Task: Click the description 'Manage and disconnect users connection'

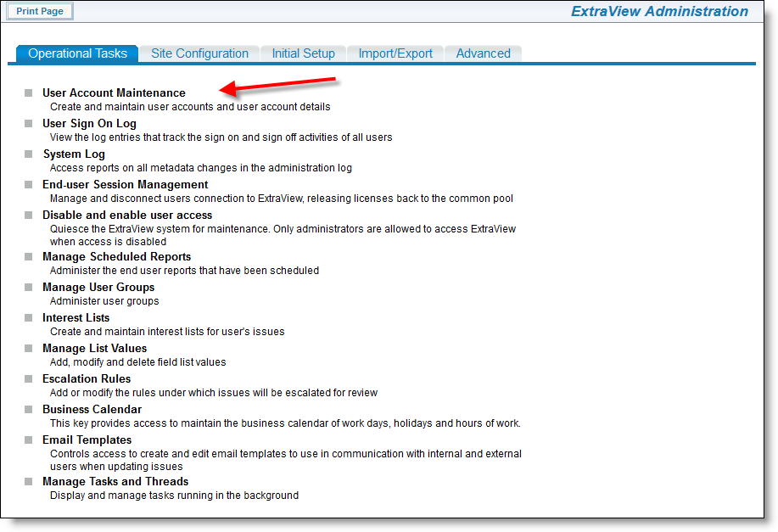Action: (x=282, y=199)
